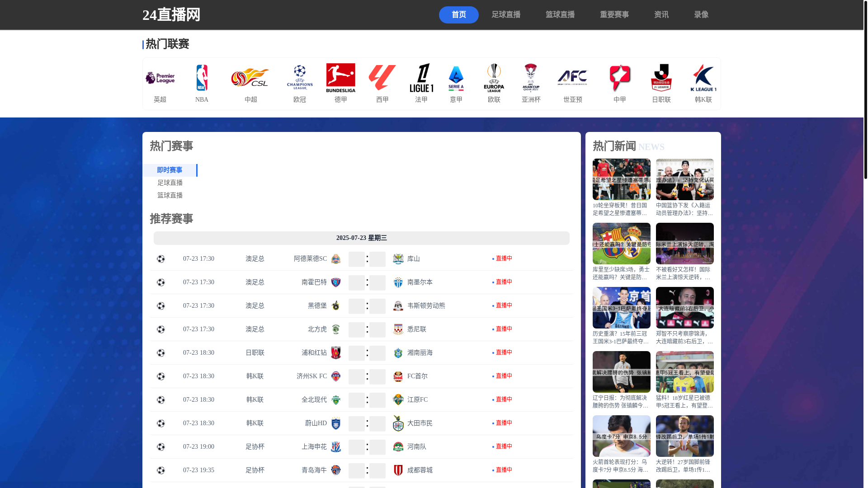
Task: Click the 上海申花 team crest
Action: coord(335,447)
